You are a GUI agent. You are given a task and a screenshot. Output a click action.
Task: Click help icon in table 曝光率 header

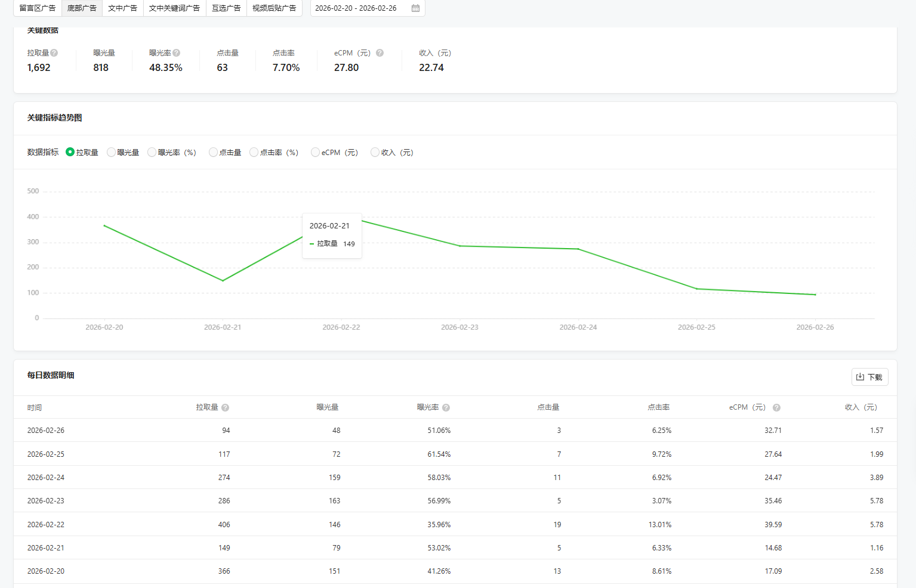coord(446,408)
